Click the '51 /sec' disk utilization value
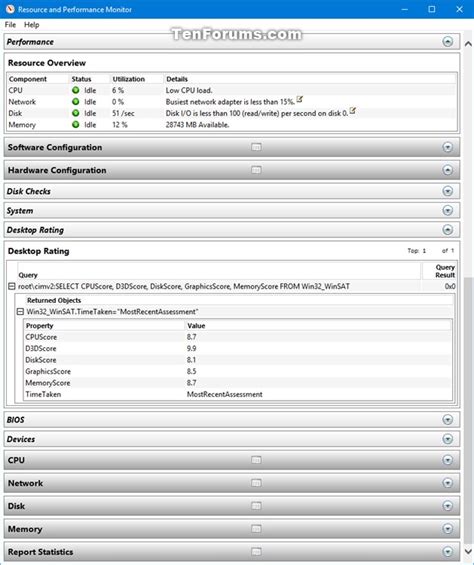The height and width of the screenshot is (565, 474). click(123, 113)
